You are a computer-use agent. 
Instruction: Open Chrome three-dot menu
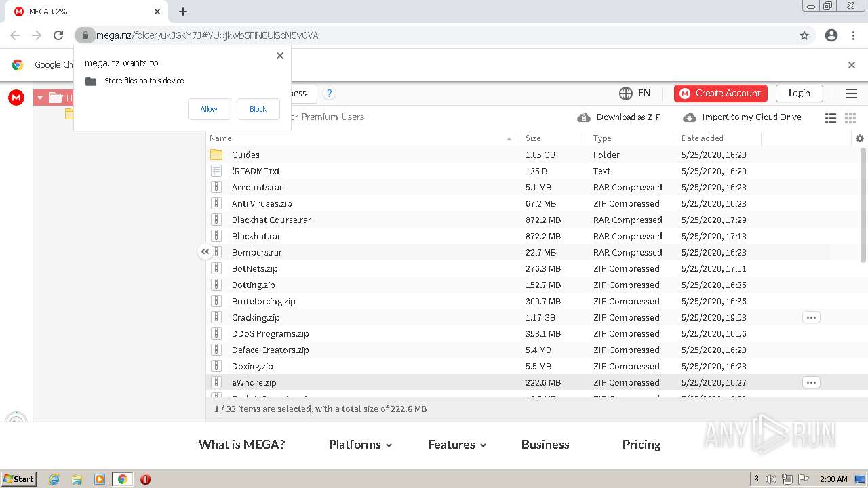pyautogui.click(x=853, y=35)
